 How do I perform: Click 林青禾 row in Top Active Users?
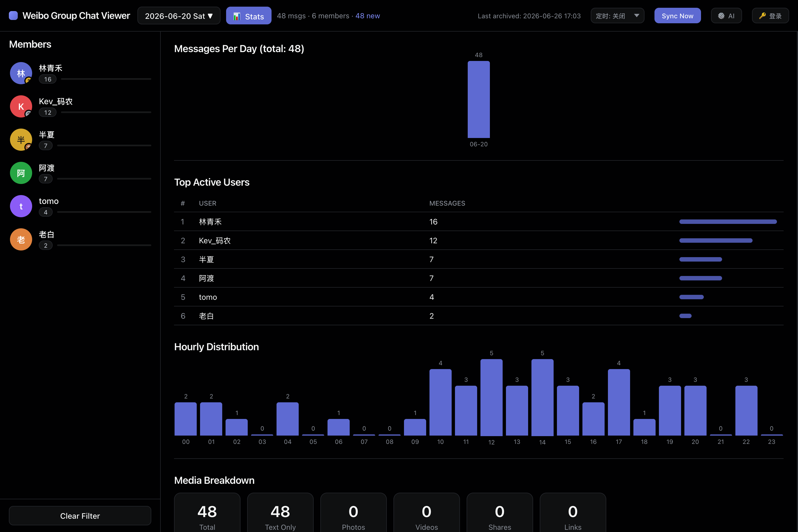[479, 222]
